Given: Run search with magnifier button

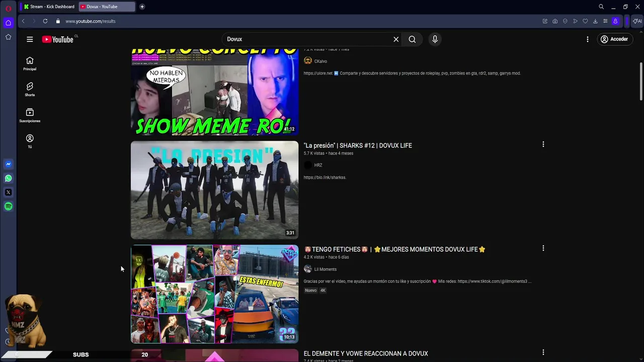Looking at the screenshot, I should click(412, 39).
